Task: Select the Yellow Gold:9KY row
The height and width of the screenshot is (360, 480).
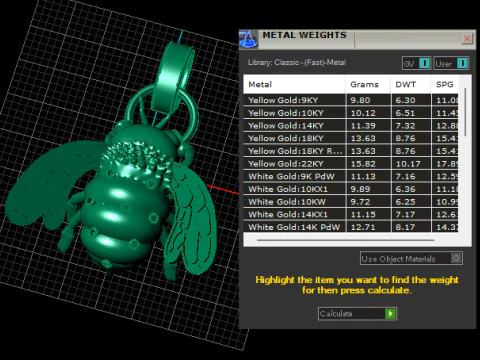Action: pyautogui.click(x=351, y=100)
